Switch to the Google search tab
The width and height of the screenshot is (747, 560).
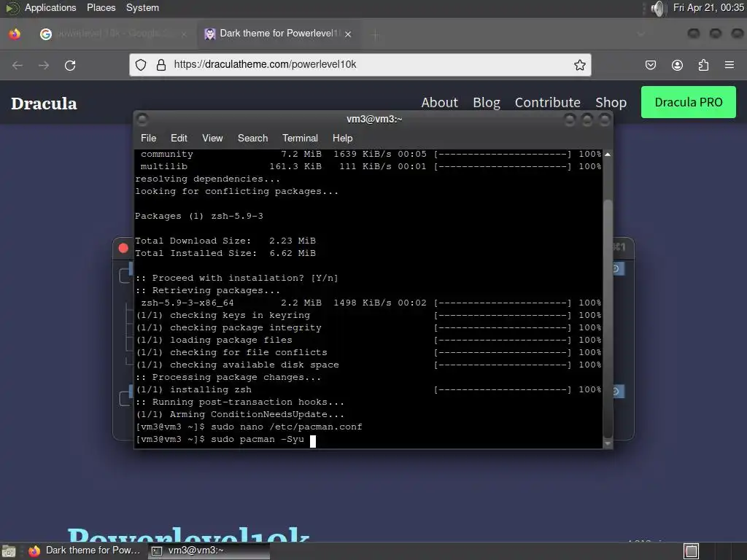(113, 34)
